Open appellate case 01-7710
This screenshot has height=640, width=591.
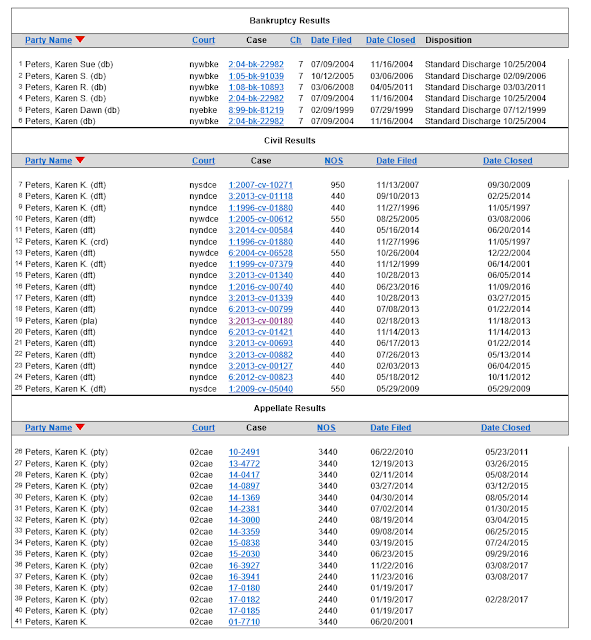pos(244,622)
